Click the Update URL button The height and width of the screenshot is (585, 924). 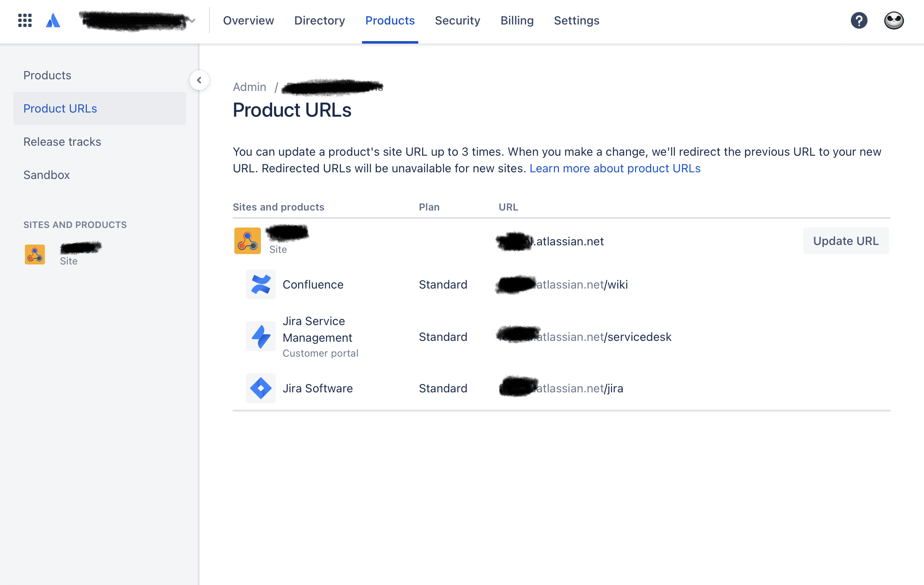pos(846,241)
